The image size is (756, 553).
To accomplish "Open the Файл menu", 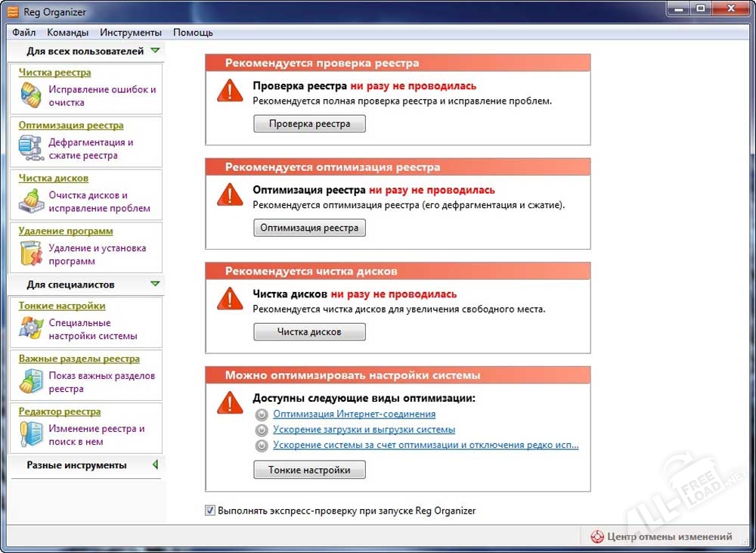I will tap(24, 33).
